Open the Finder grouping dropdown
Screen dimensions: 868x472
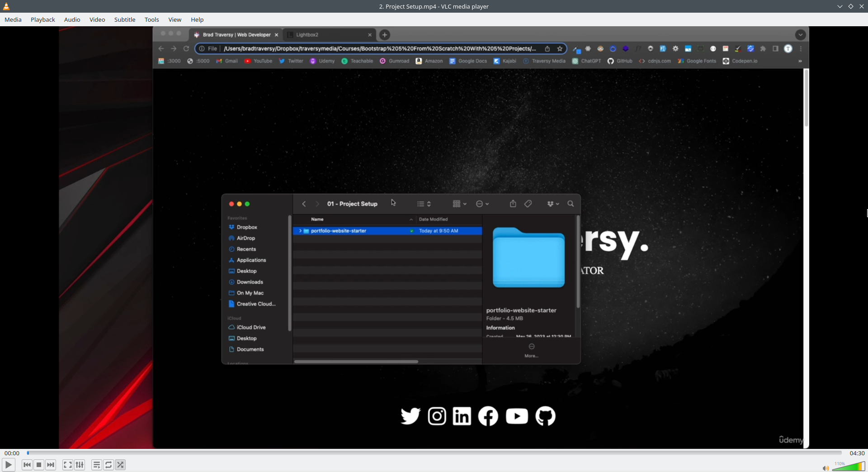click(x=459, y=204)
